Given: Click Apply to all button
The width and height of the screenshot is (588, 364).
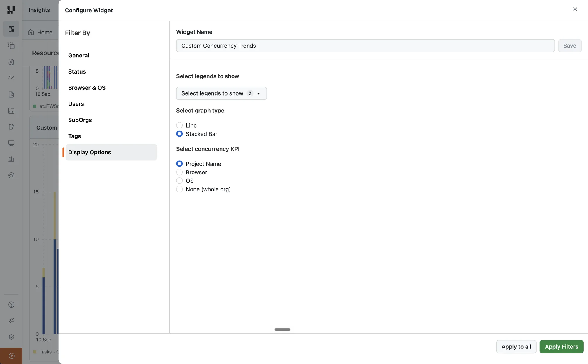Looking at the screenshot, I should [516, 347].
